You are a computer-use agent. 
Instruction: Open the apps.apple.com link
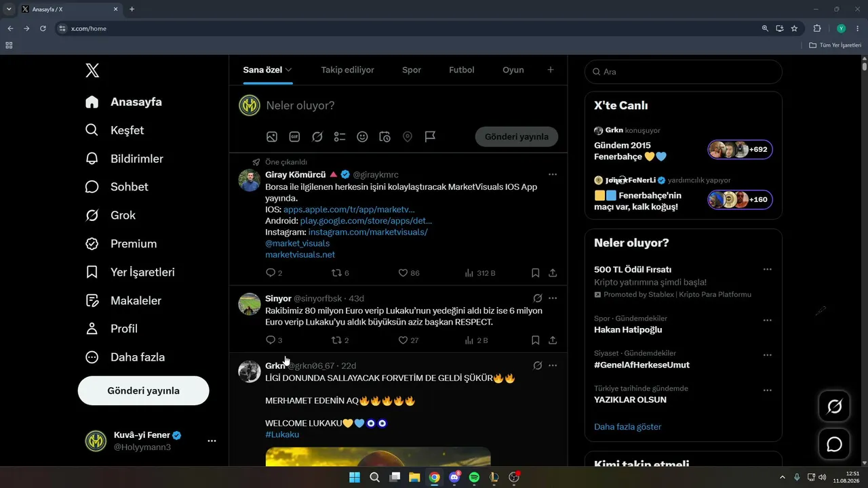point(349,210)
